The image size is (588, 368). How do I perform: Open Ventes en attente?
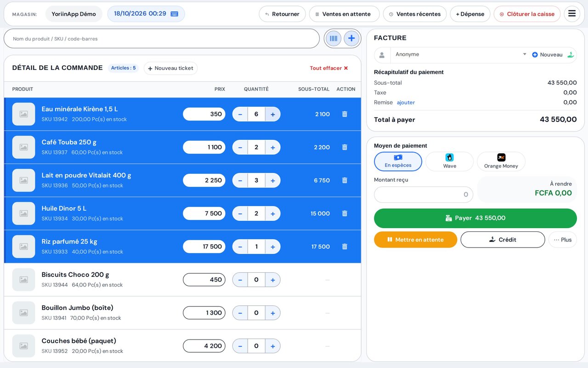tap(344, 14)
